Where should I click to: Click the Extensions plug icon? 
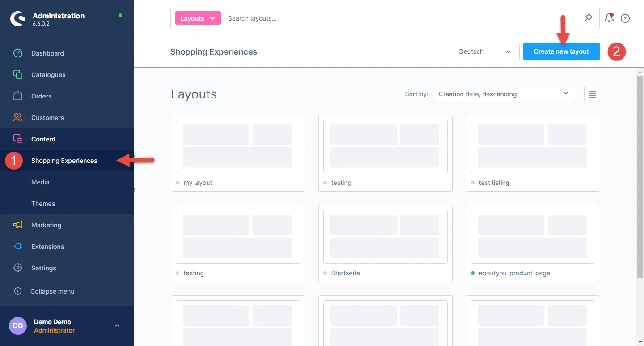tap(18, 247)
